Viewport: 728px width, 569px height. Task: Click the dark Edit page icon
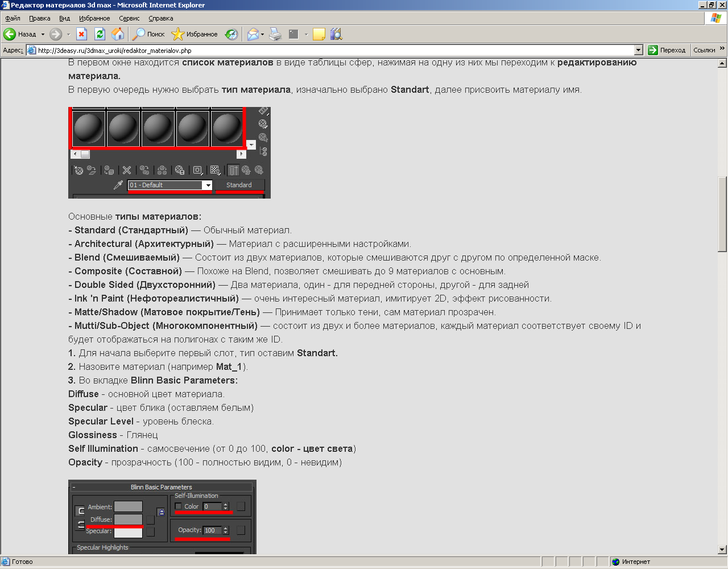click(x=293, y=34)
